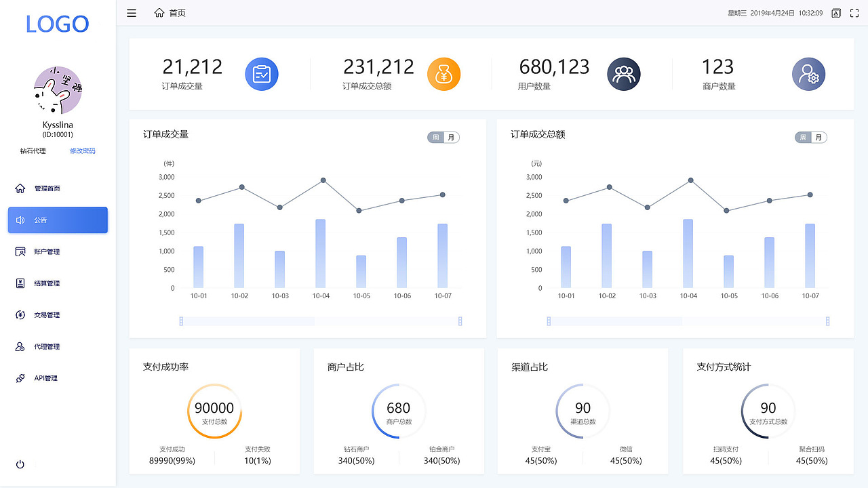The width and height of the screenshot is (868, 488).
Task: Click the 90000 支付总数 donut ring
Action: (x=214, y=411)
